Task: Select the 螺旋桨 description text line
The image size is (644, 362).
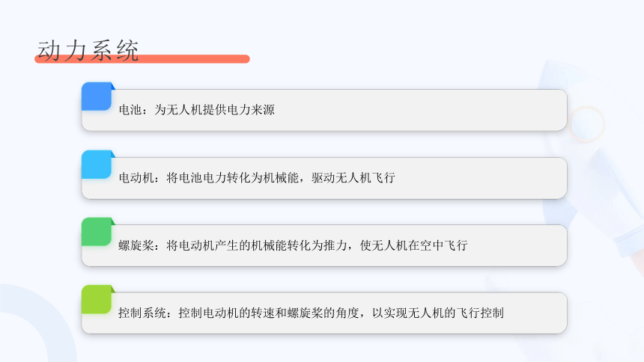Action: [x=293, y=245]
